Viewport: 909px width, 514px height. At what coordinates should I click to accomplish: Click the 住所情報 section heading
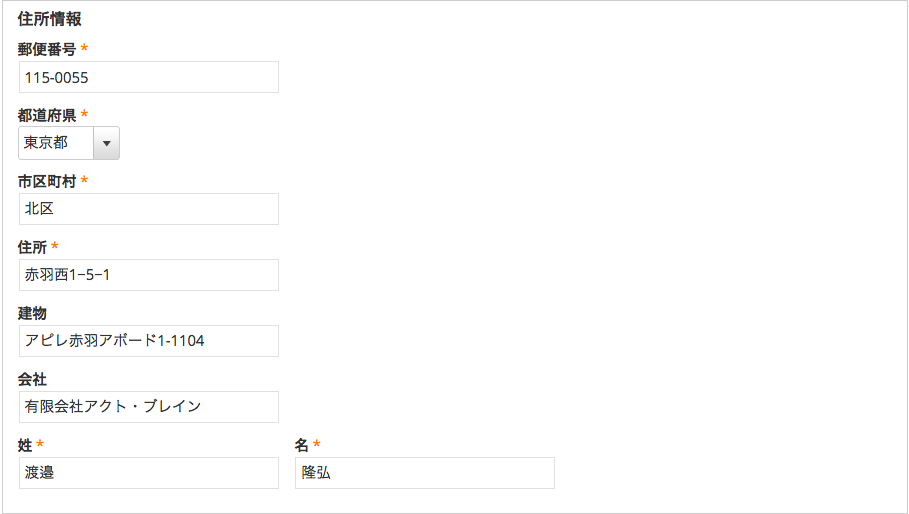tap(50, 19)
